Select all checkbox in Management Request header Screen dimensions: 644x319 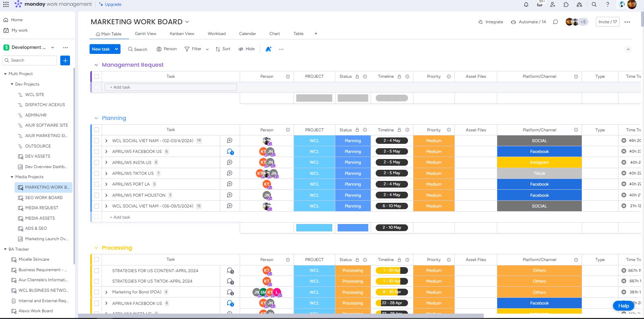(x=97, y=76)
